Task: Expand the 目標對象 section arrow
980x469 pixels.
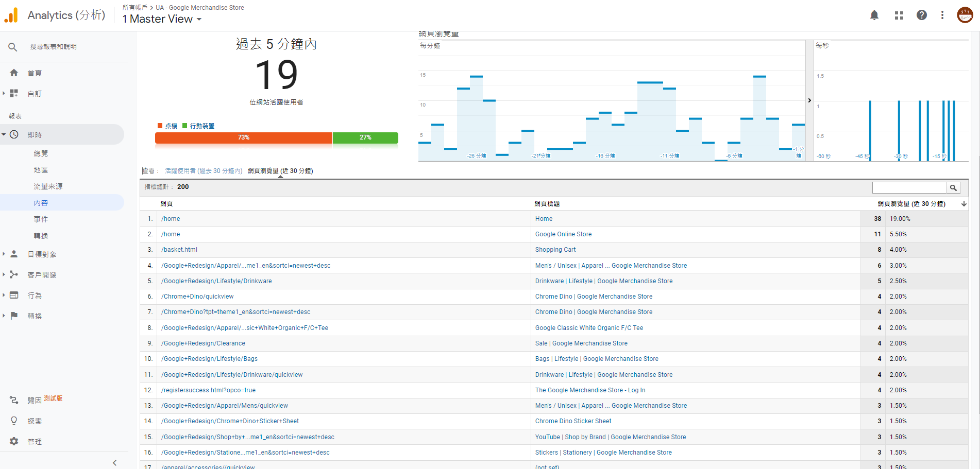Action: click(4, 254)
